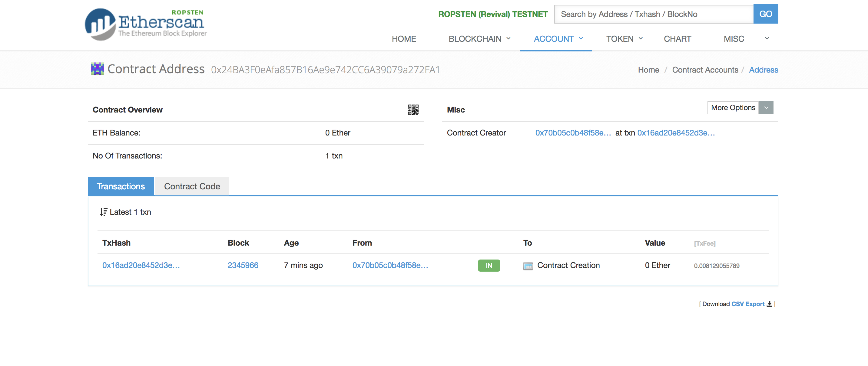The image size is (868, 366).
Task: Open contract creator address 0x70b05c0b48f58e in Misc
Action: pos(573,133)
